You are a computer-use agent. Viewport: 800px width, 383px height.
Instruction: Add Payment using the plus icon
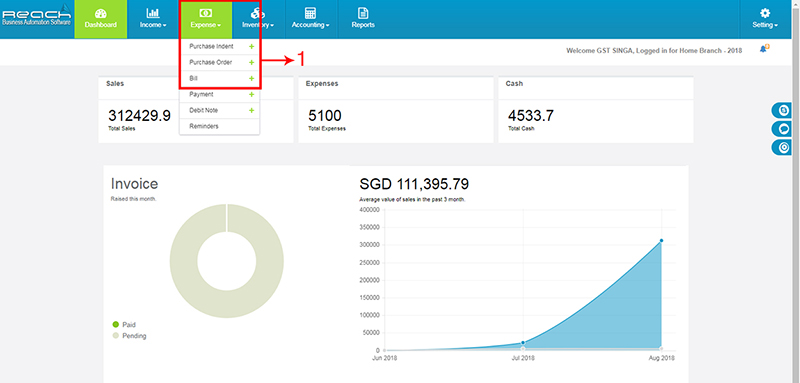point(251,94)
